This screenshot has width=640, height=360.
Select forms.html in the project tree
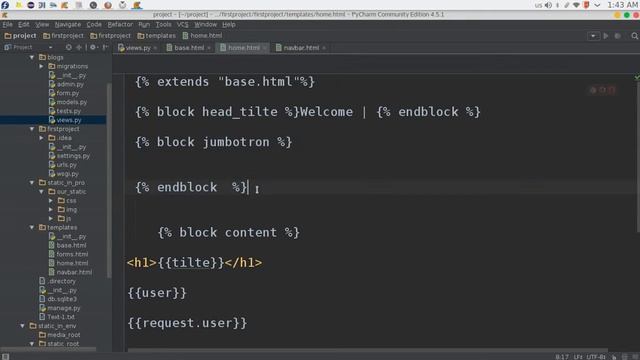click(x=72, y=254)
